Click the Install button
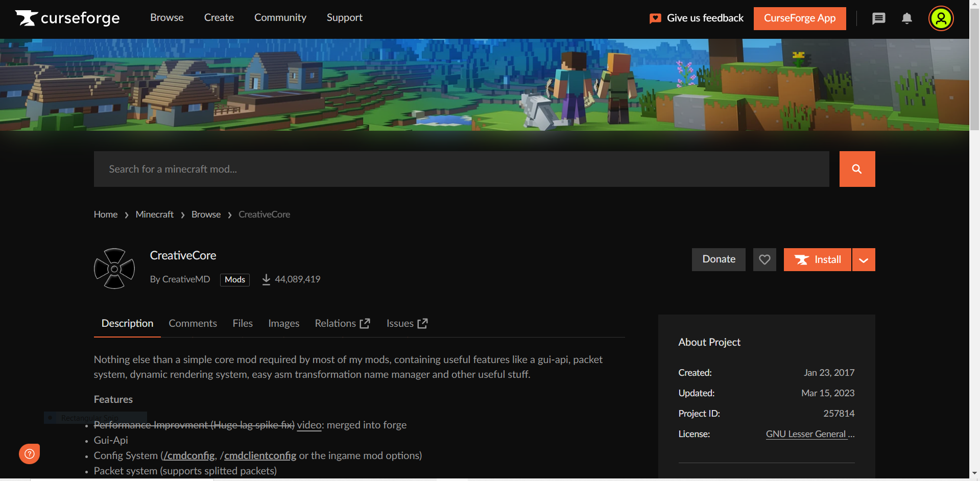This screenshot has height=481, width=980. [x=817, y=259]
